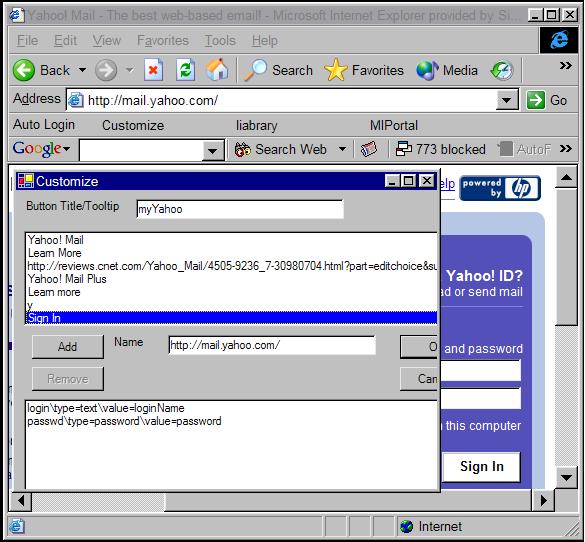Open the View menu
The height and width of the screenshot is (542, 585).
[107, 40]
